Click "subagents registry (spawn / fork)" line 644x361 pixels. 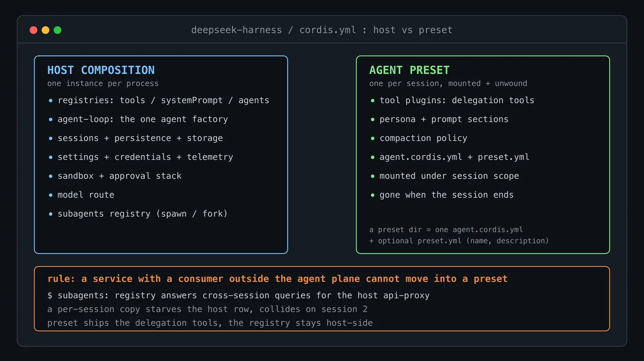pos(143,214)
